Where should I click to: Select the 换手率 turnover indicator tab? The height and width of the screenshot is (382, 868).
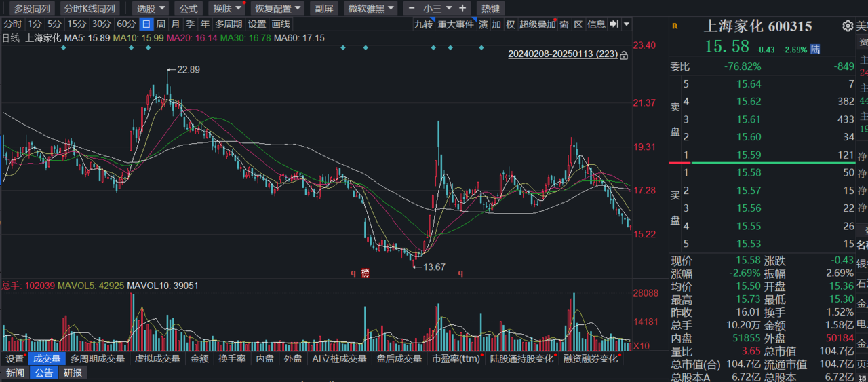tap(232, 359)
